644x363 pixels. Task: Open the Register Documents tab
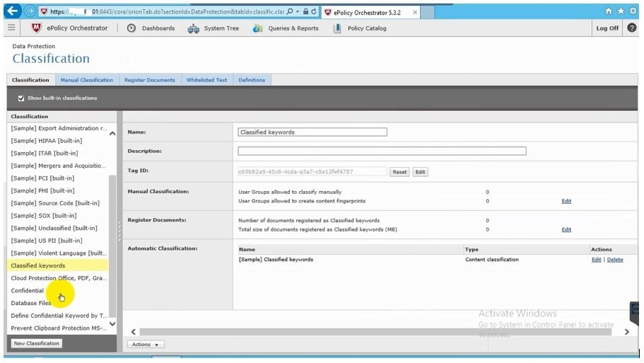[149, 80]
